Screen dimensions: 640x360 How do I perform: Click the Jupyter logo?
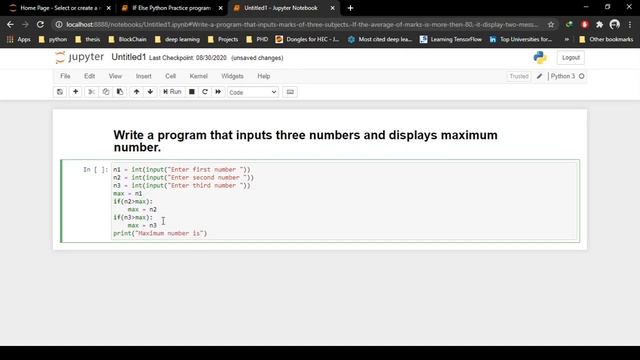[x=80, y=57]
